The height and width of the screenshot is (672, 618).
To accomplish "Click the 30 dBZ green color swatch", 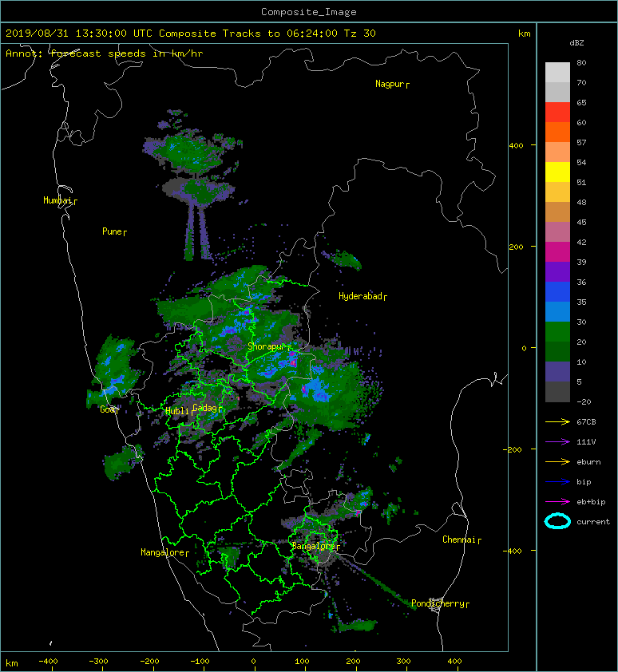I will (x=557, y=331).
